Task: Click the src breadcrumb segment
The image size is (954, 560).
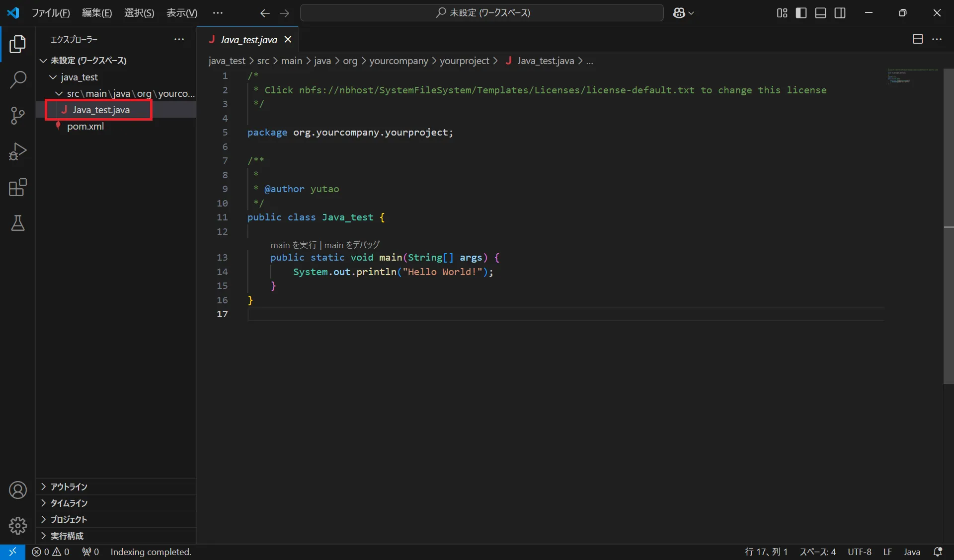Action: click(263, 61)
